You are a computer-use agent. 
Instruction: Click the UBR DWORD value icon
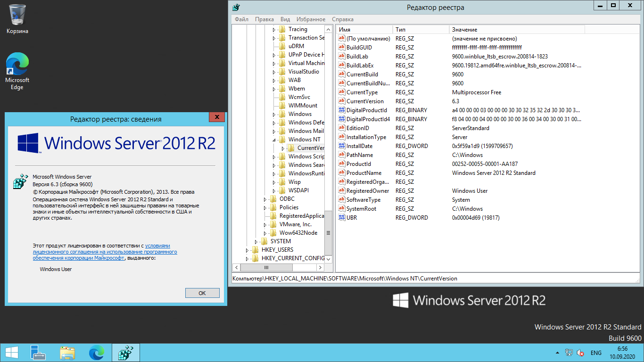pyautogui.click(x=342, y=218)
